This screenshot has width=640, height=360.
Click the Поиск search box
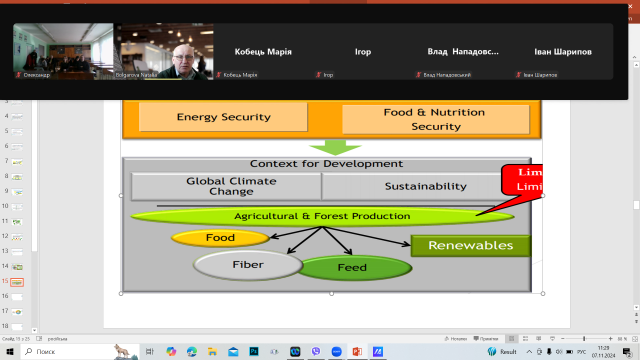(80, 351)
